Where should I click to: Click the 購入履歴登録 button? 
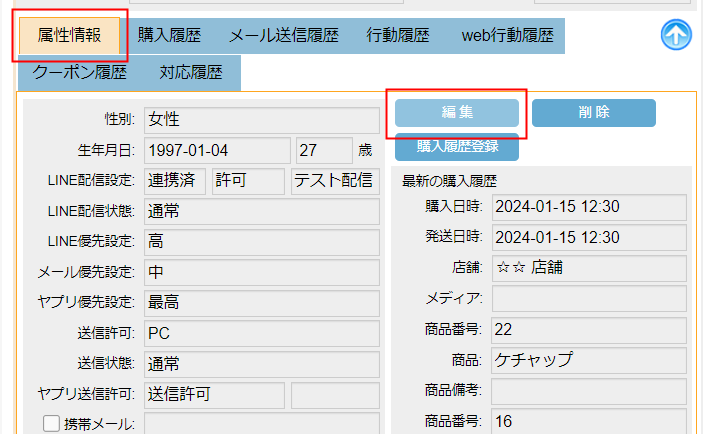coord(456,146)
